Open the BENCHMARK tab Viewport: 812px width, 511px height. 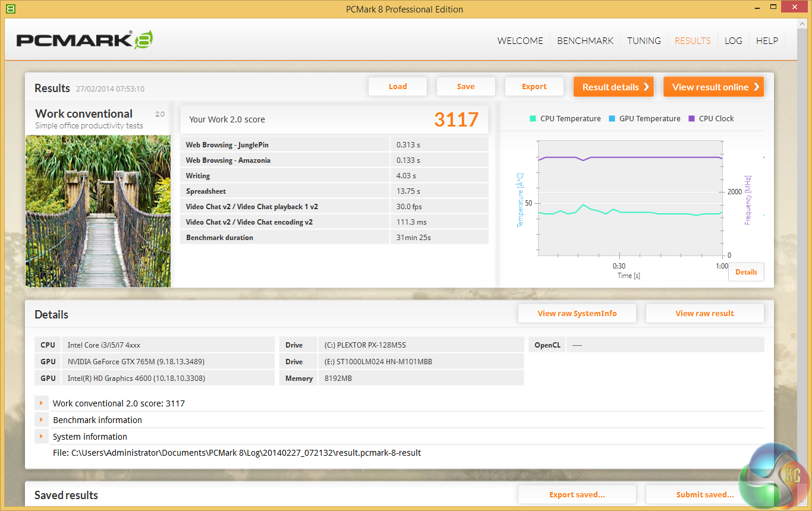585,41
